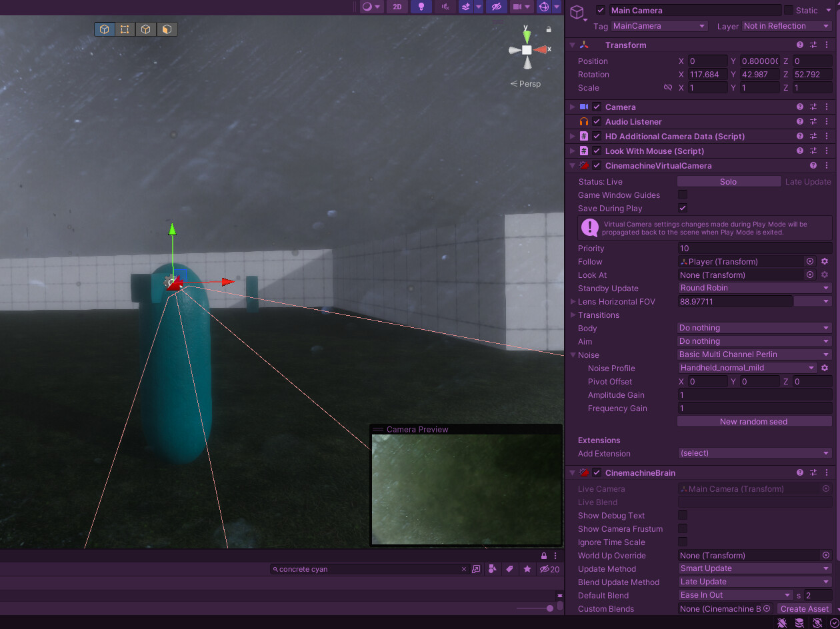Toggle 2D view mode
The image size is (840, 629).
397,7
